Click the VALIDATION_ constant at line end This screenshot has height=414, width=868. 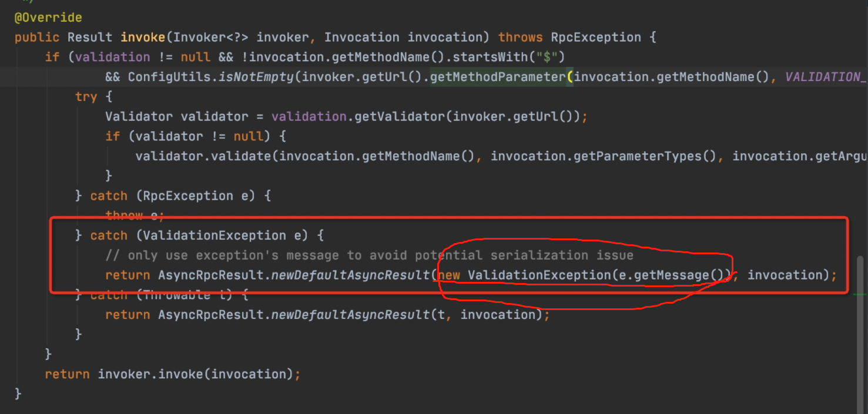point(826,77)
